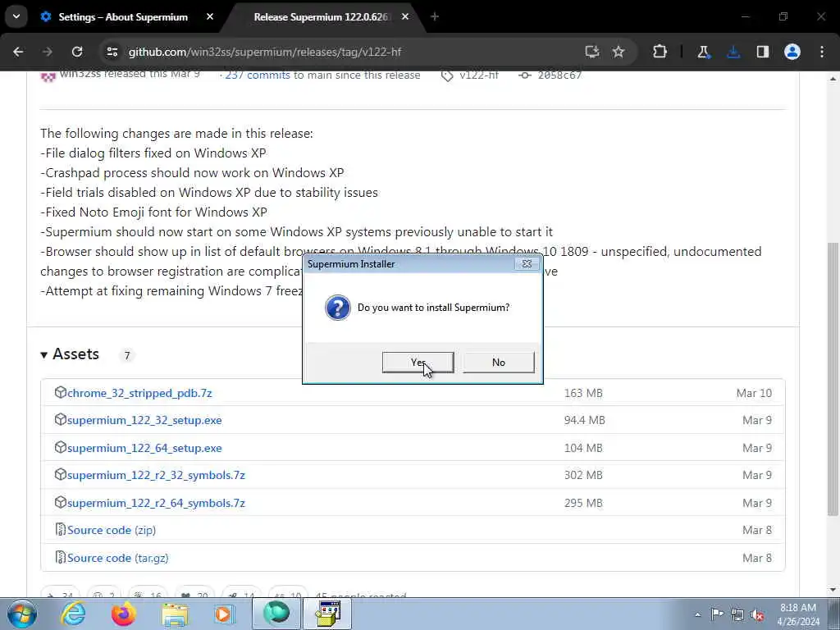
Task: Click the Assets count badge 7
Action: [x=127, y=355]
